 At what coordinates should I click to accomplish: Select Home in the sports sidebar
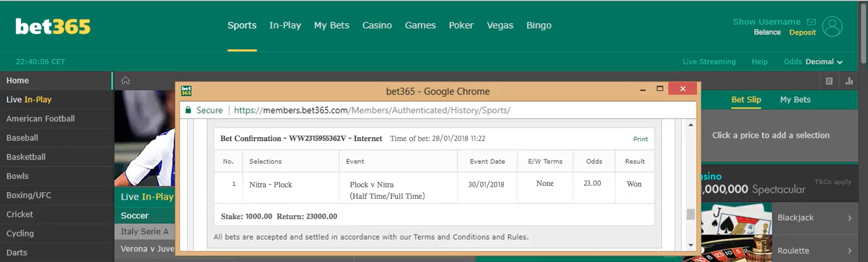pyautogui.click(x=56, y=81)
